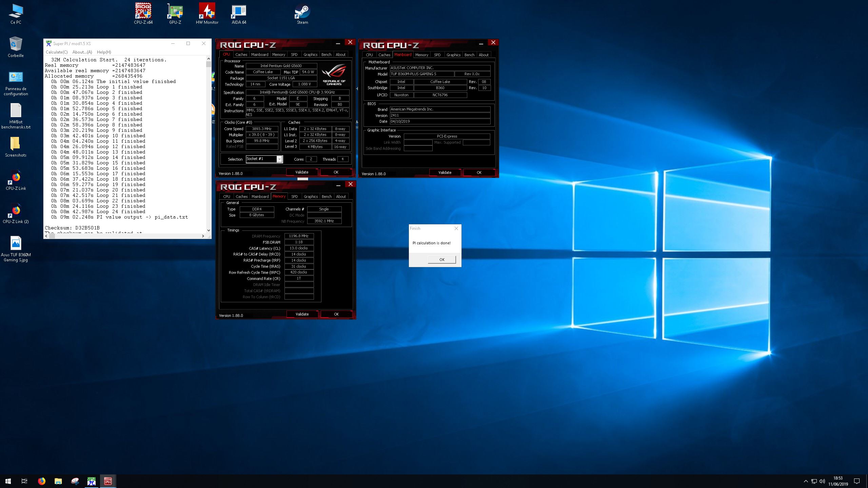Launch Firefox from the taskbar

click(x=41, y=481)
